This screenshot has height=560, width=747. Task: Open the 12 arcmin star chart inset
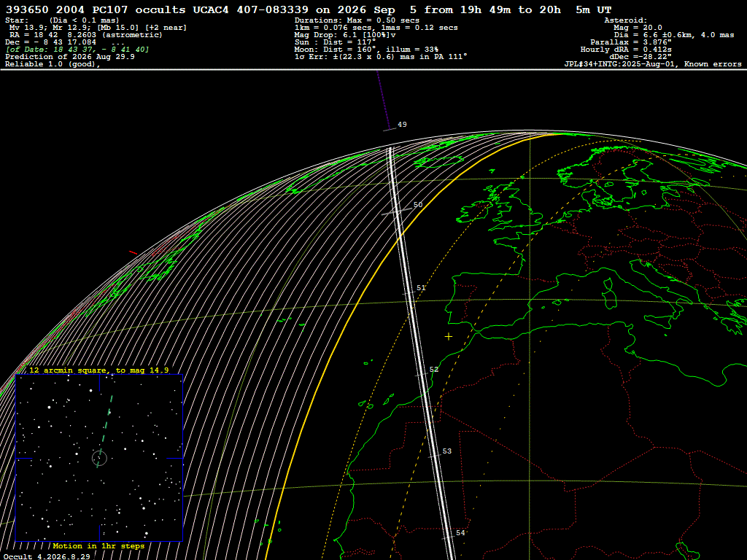(99, 458)
